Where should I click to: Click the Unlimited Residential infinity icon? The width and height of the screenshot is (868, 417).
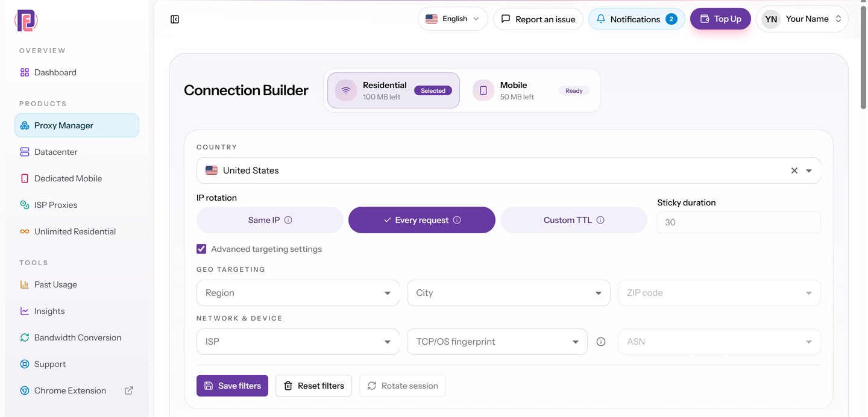[x=25, y=231]
